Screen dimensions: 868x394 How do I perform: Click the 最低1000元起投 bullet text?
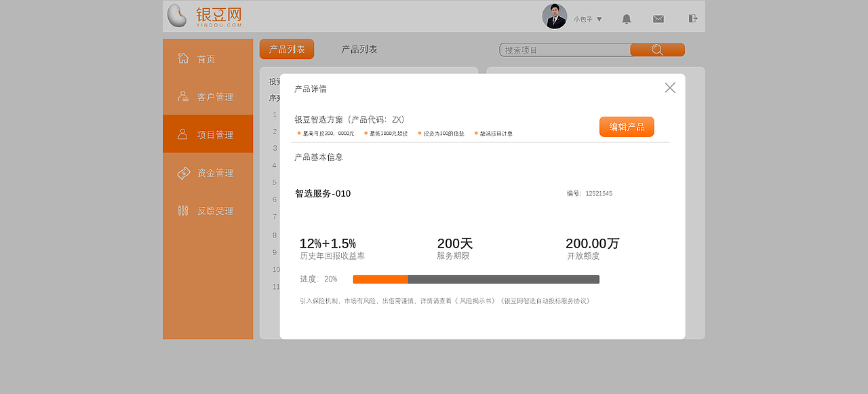(x=389, y=134)
